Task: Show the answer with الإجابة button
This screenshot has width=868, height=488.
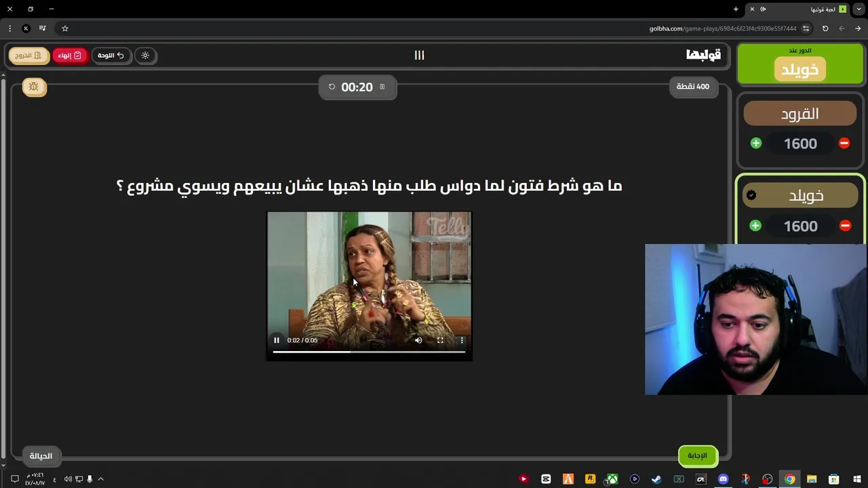Action: (x=697, y=455)
